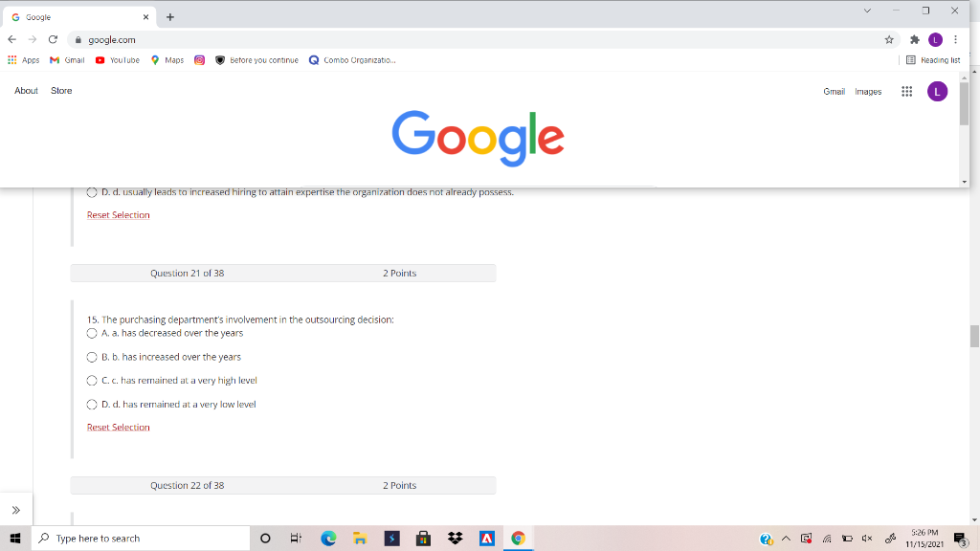Select answer D: has remained at a very low level

(x=93, y=404)
